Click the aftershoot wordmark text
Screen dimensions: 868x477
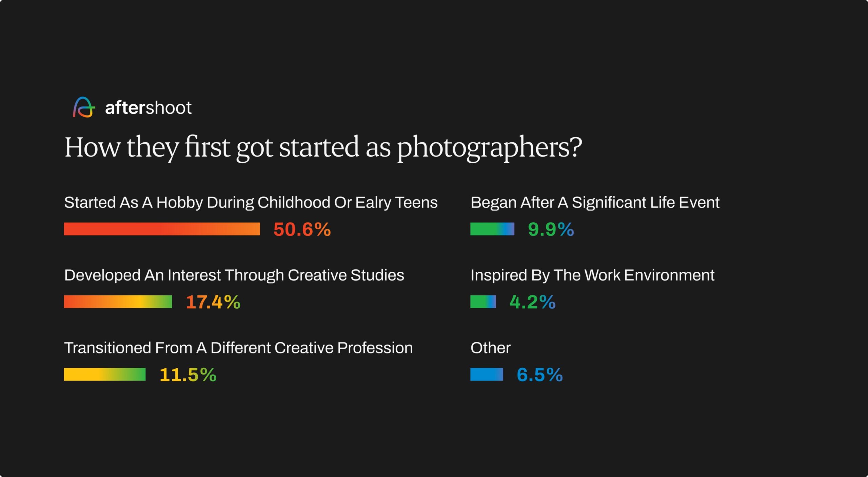pyautogui.click(x=148, y=108)
